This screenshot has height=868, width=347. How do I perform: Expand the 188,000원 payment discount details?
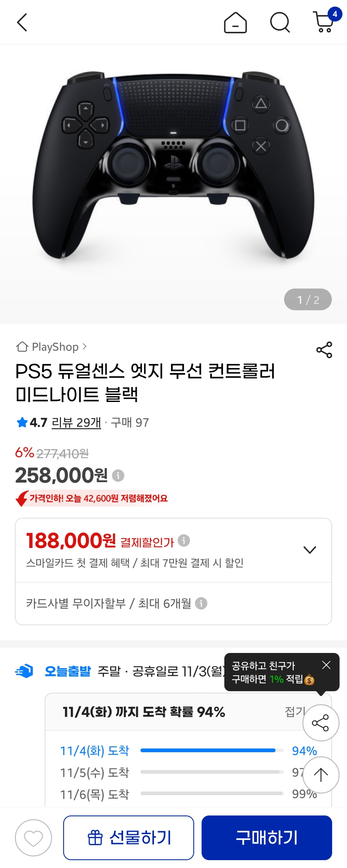310,550
